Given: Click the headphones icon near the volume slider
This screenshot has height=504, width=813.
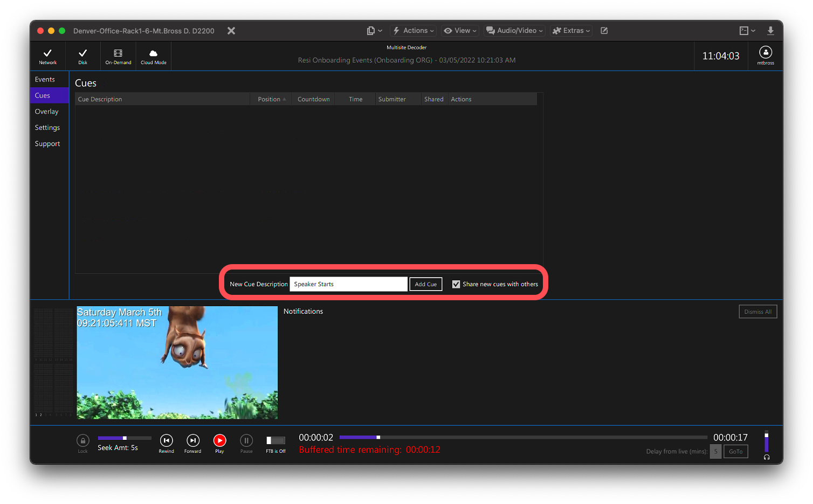Looking at the screenshot, I should pos(766,457).
